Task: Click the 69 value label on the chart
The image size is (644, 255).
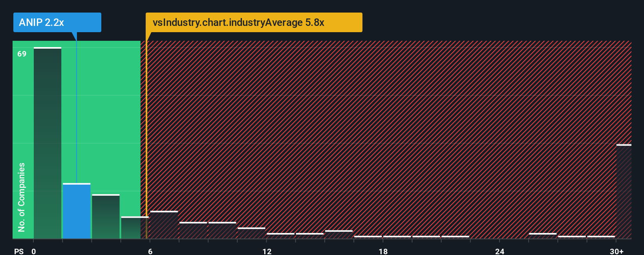Action: tap(22, 54)
